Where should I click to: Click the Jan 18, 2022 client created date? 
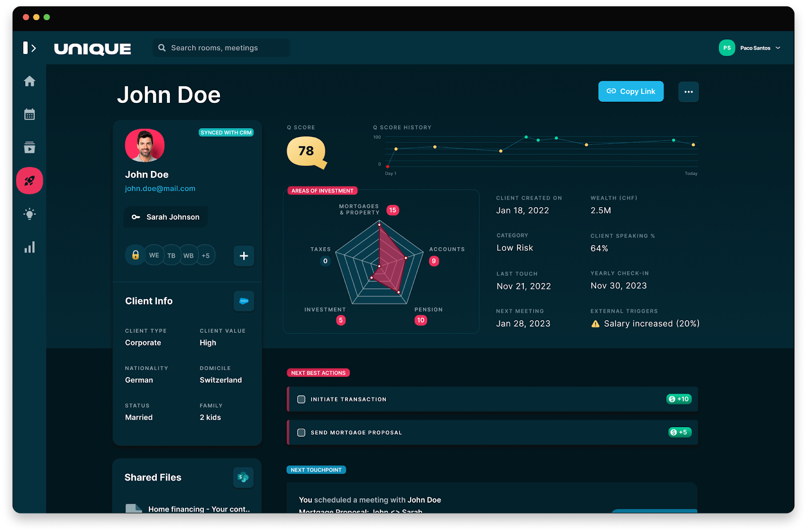[x=523, y=211]
